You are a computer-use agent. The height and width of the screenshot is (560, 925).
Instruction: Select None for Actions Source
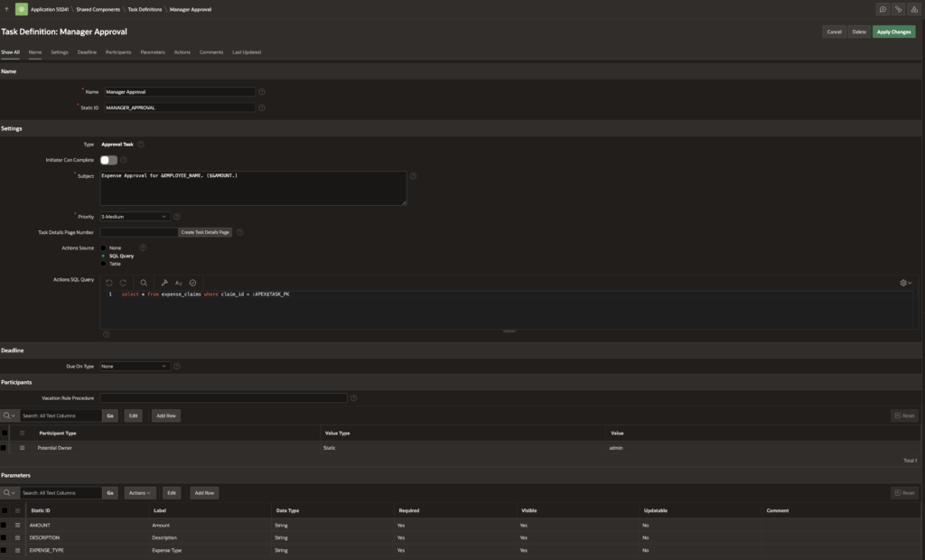tap(104, 247)
